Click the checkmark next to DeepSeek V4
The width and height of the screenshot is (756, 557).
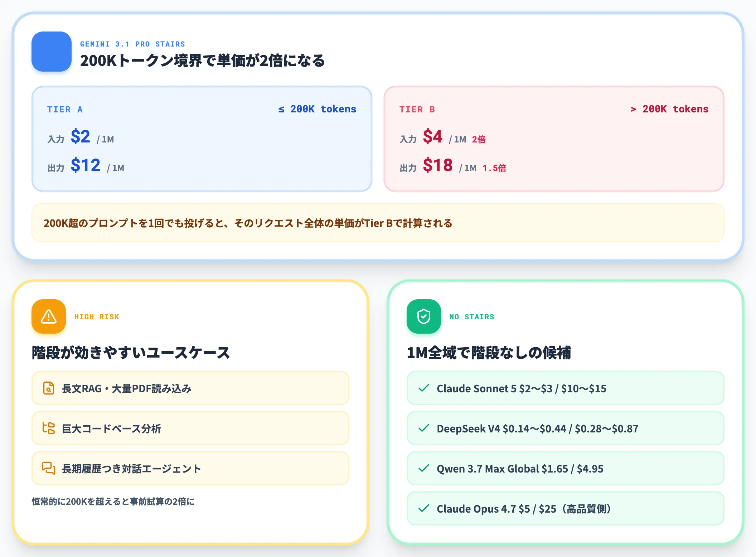(x=424, y=428)
